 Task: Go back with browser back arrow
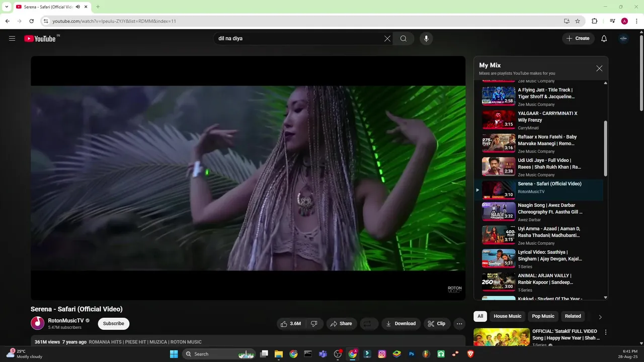click(x=7, y=21)
